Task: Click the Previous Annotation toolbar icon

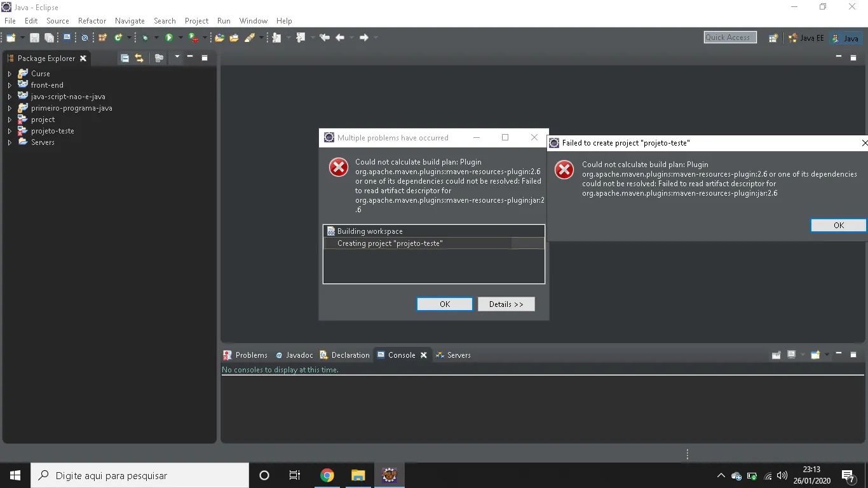Action: pyautogui.click(x=301, y=38)
